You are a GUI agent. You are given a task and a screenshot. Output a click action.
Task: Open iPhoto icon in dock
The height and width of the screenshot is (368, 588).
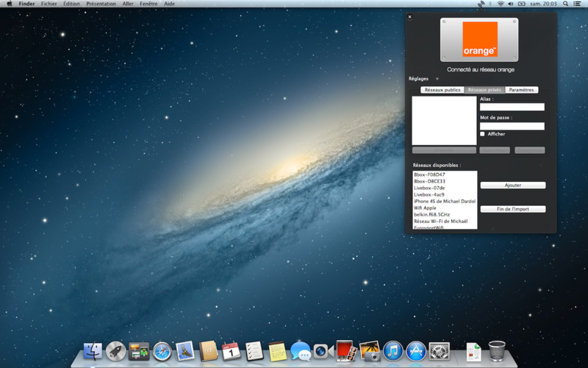click(370, 351)
